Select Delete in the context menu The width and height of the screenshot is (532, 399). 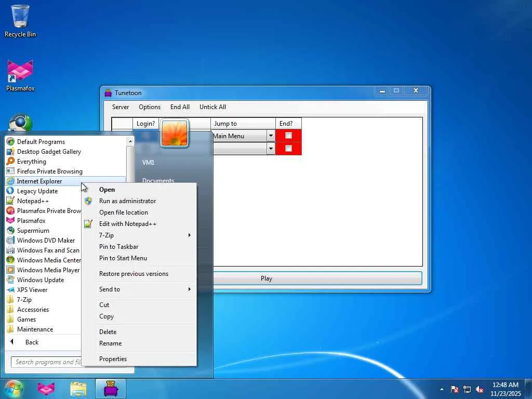point(139,332)
